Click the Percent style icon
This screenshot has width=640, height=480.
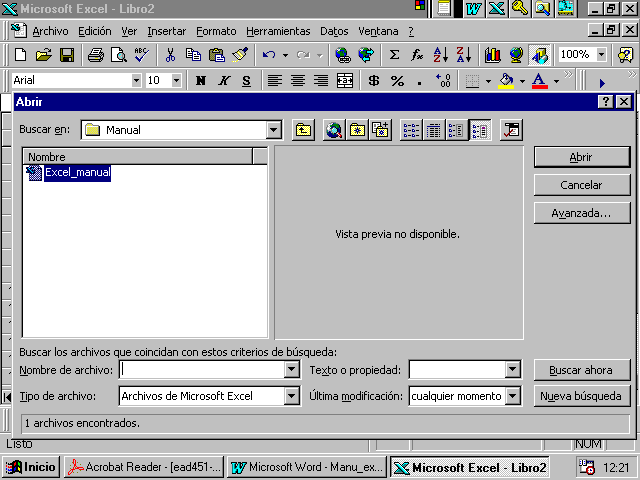(x=397, y=80)
